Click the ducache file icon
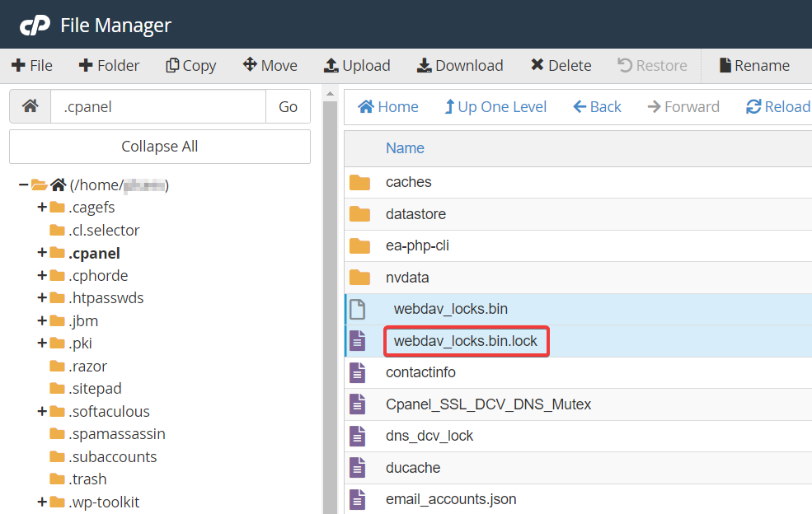Viewport: 812px width, 514px height. click(357, 468)
